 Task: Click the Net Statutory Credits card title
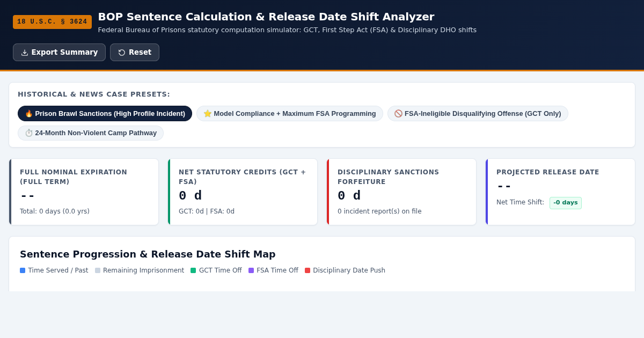(243, 177)
